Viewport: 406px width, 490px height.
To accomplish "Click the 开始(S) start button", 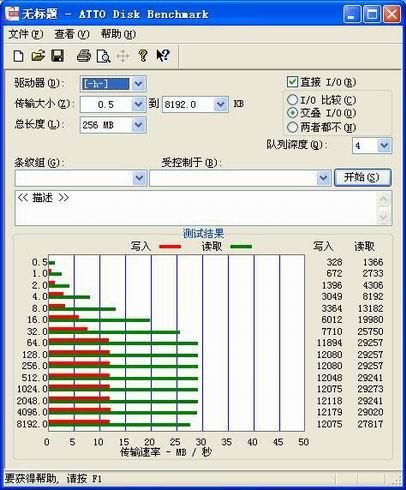I will tap(362, 177).
